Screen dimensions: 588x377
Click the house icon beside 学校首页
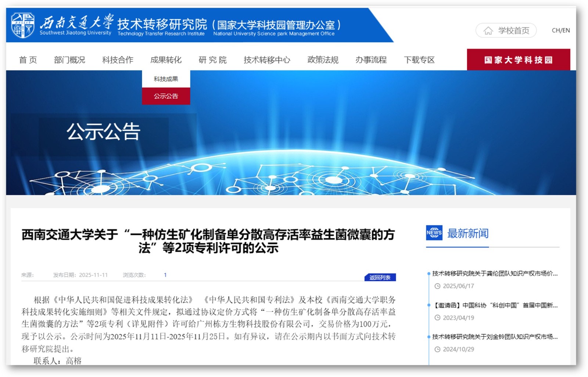coord(488,31)
